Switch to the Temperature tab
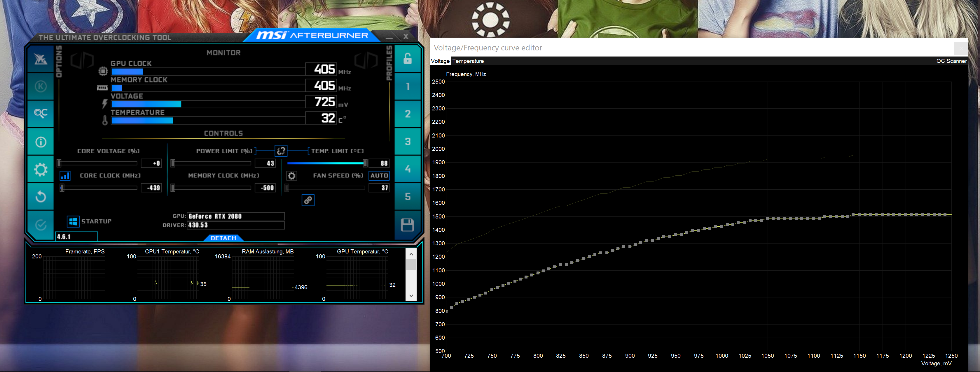Image resolution: width=980 pixels, height=372 pixels. point(468,61)
